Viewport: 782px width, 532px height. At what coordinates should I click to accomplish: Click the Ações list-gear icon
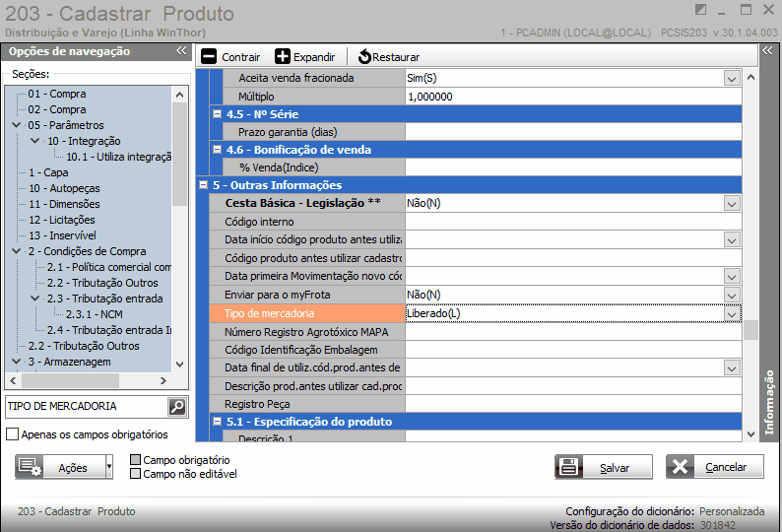[30, 467]
